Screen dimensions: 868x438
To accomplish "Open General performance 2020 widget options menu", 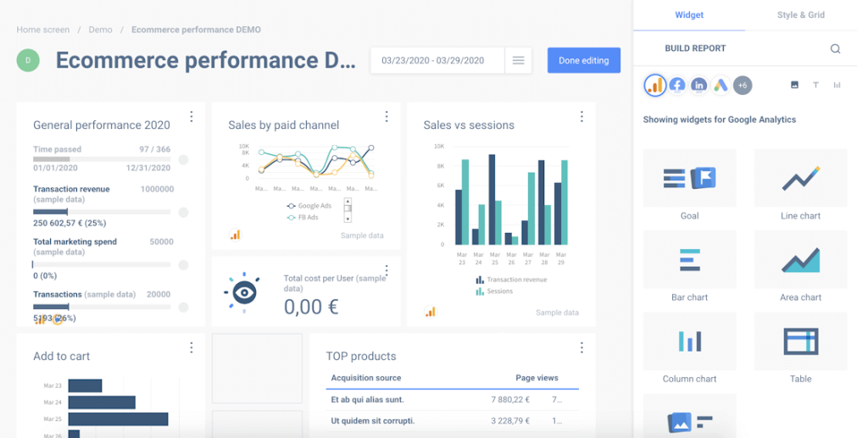I will coord(192,116).
